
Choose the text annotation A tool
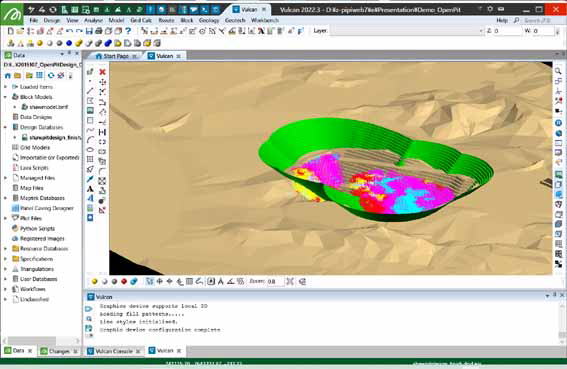90,189
